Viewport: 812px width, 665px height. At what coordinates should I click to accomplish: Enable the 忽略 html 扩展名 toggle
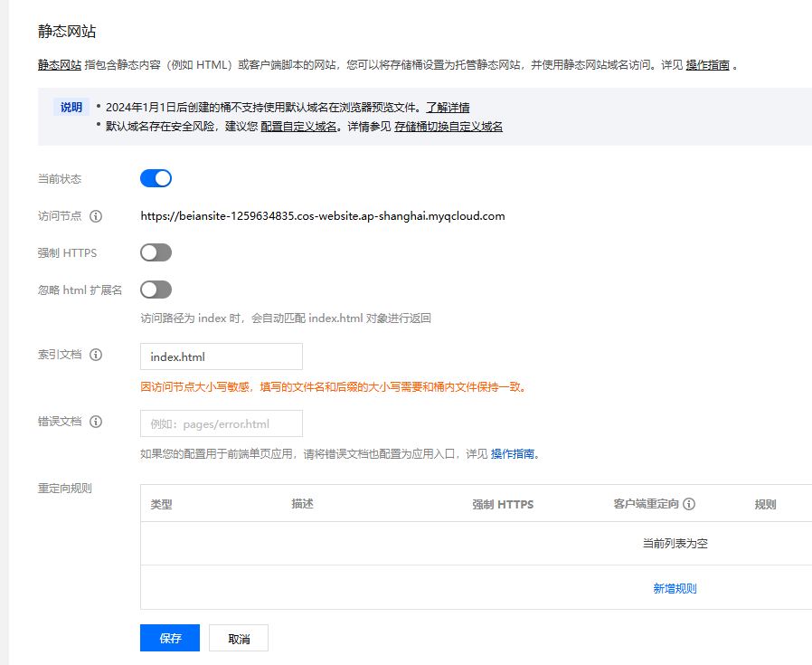point(156,290)
